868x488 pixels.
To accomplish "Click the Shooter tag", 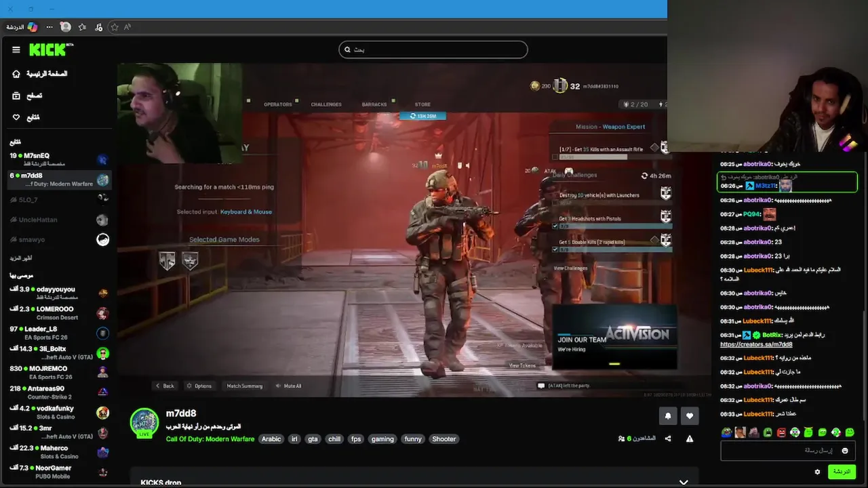I will (x=444, y=439).
